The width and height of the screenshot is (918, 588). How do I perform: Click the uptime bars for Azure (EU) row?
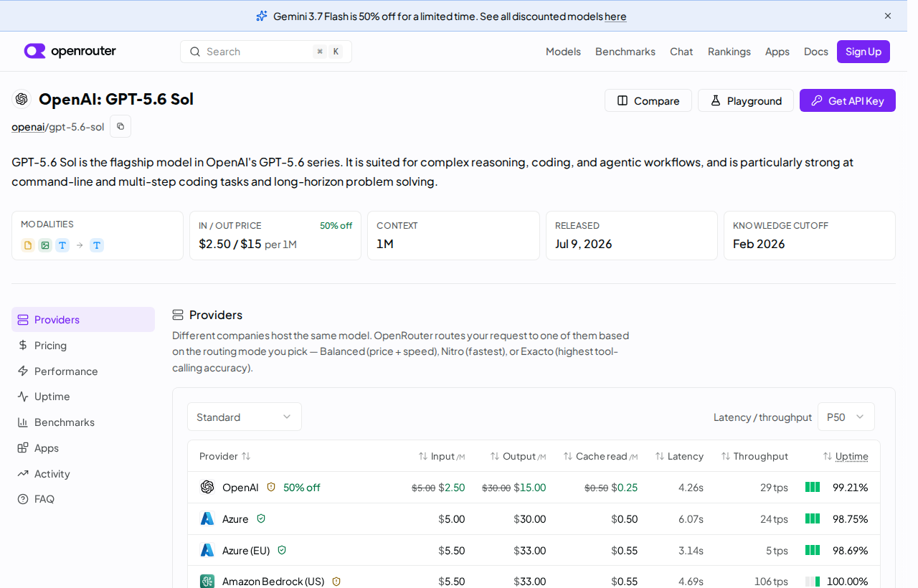[x=813, y=550]
